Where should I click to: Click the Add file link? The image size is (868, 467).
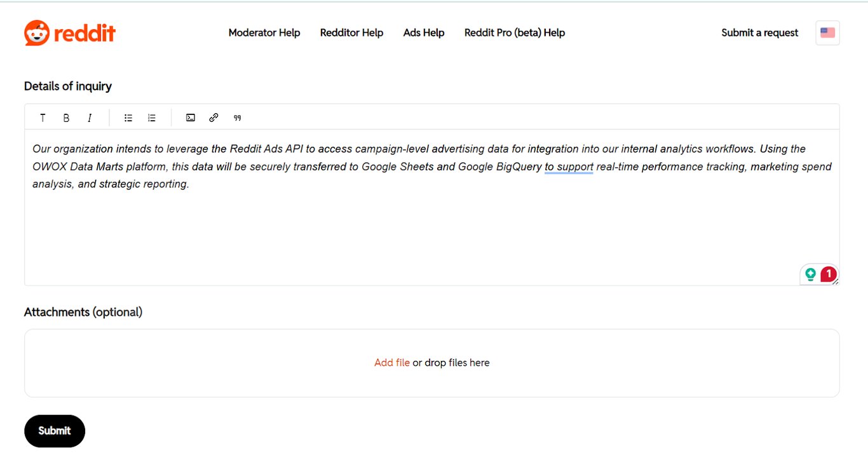click(x=392, y=363)
